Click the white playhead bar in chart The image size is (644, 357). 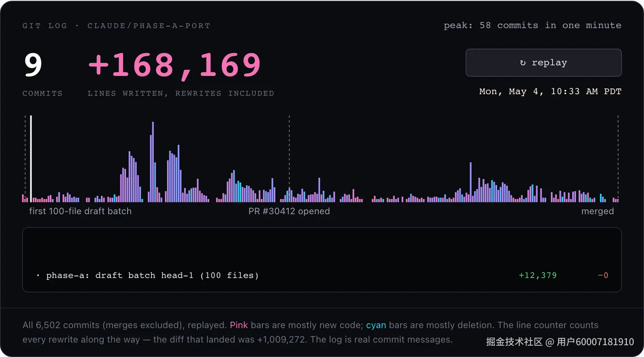point(31,159)
